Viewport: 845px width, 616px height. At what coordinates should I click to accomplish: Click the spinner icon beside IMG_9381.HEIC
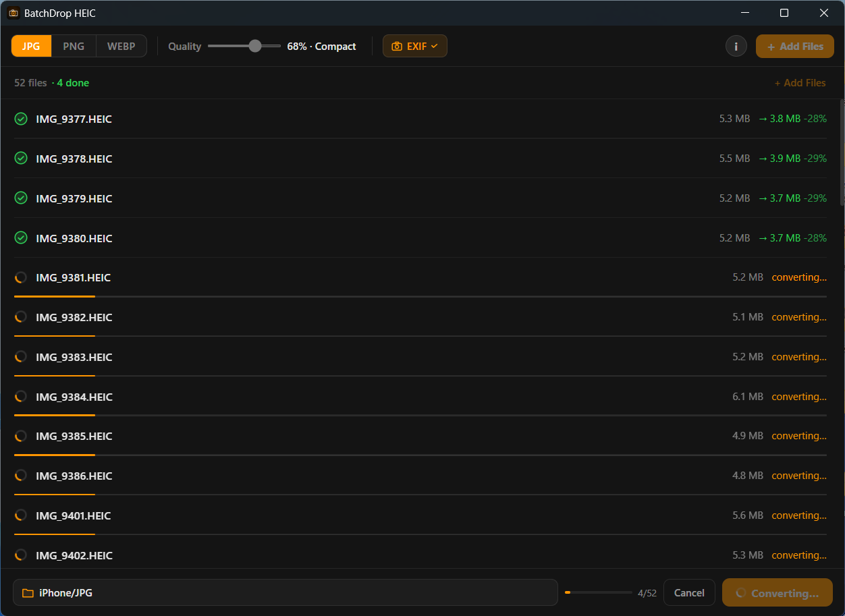coord(21,277)
